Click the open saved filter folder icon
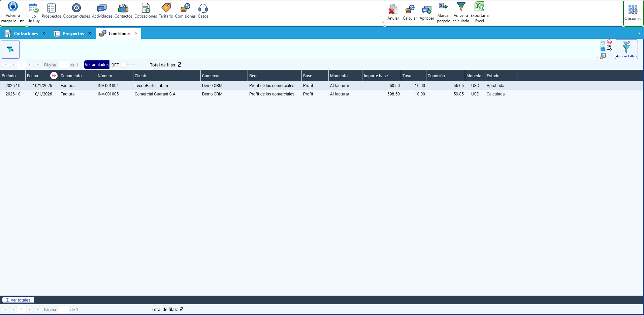This screenshot has width=644, height=315. click(x=603, y=43)
